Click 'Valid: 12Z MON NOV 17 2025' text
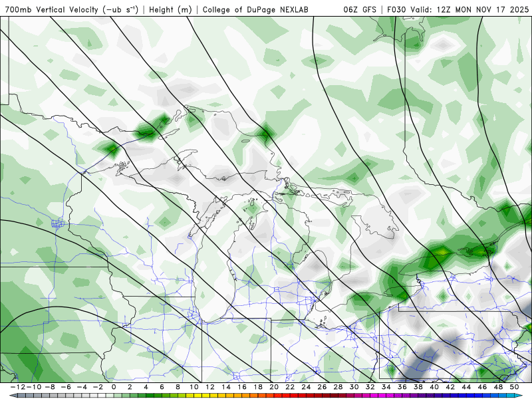The width and height of the screenshot is (532, 399). [x=469, y=9]
